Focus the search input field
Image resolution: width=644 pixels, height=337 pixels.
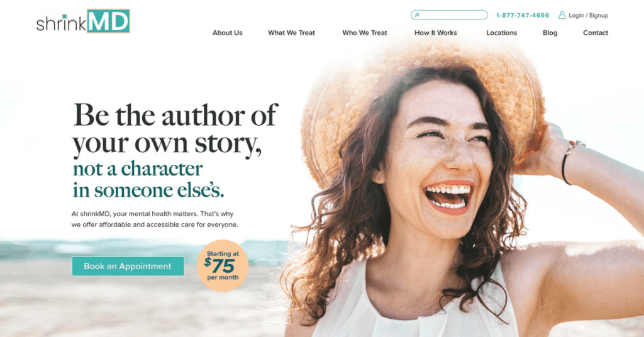(x=449, y=15)
